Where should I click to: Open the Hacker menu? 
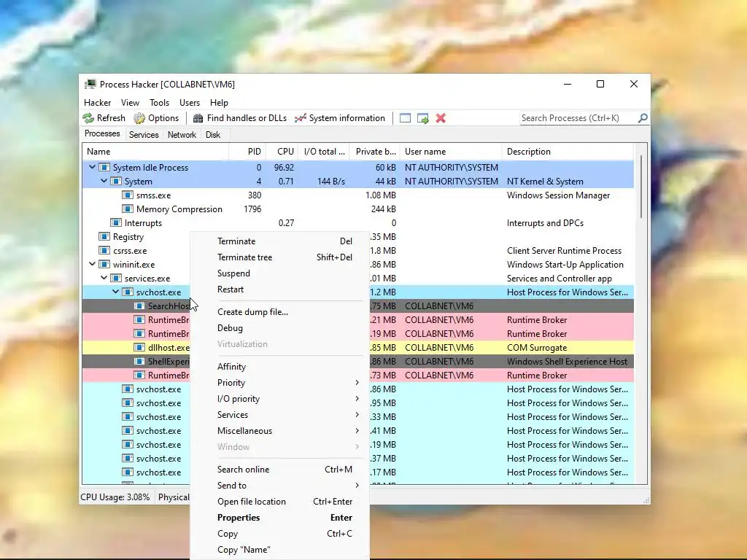pos(97,102)
